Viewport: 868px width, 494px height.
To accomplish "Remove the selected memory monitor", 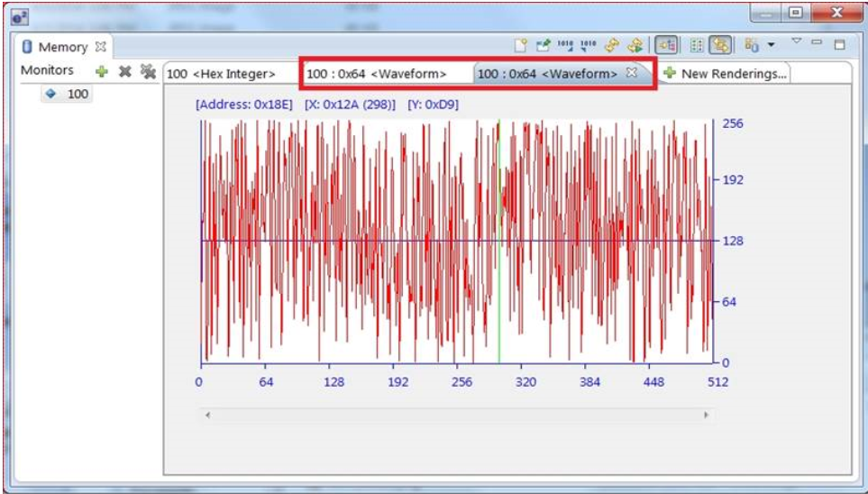I will [x=125, y=71].
